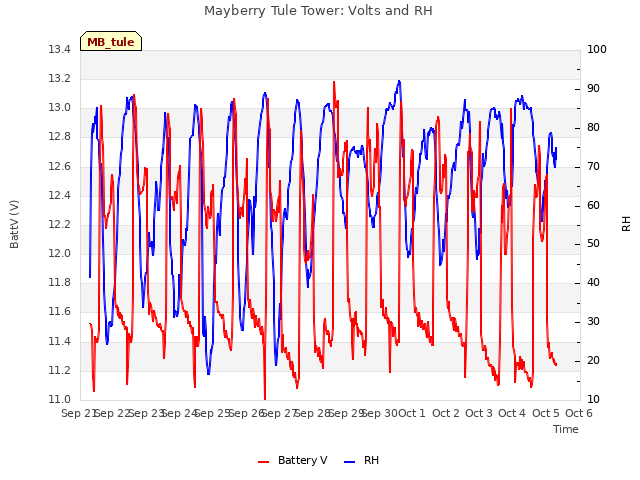Viewport: 640px width, 480px height.
Task: Click the 11.2 left axis value
Action: pyautogui.click(x=60, y=371)
